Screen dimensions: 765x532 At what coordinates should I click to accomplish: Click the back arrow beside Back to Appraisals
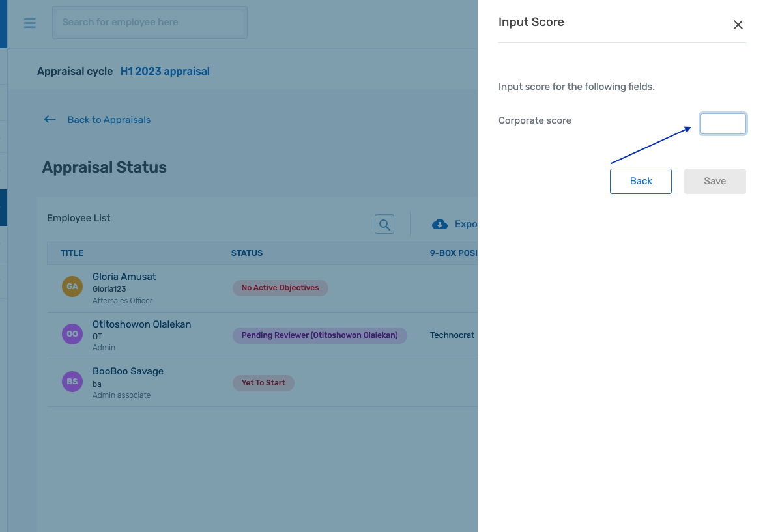[50, 119]
